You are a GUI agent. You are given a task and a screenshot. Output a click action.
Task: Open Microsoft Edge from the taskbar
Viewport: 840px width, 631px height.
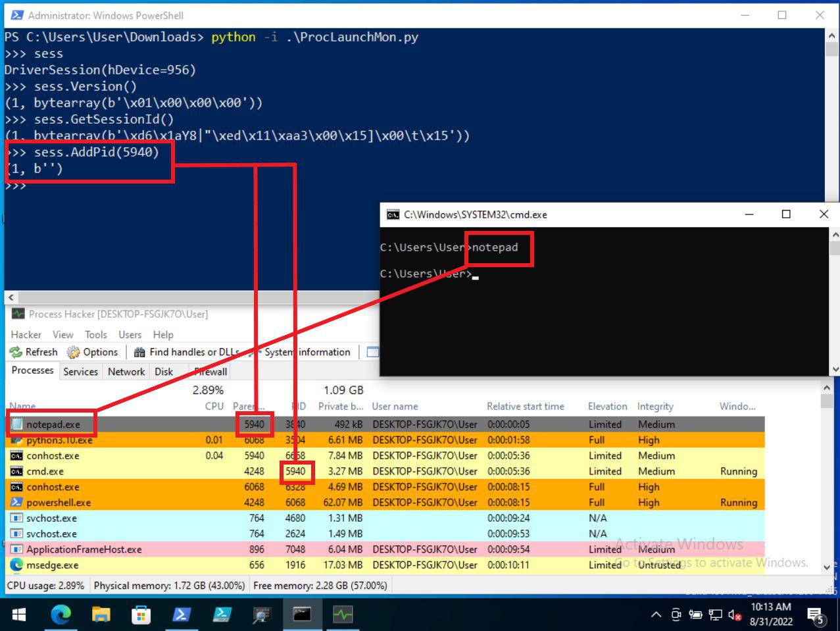(61, 615)
